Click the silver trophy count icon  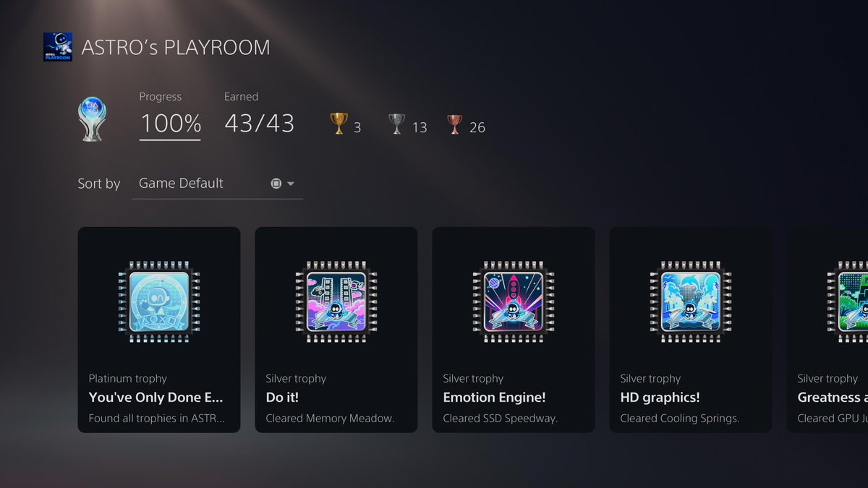coord(396,124)
